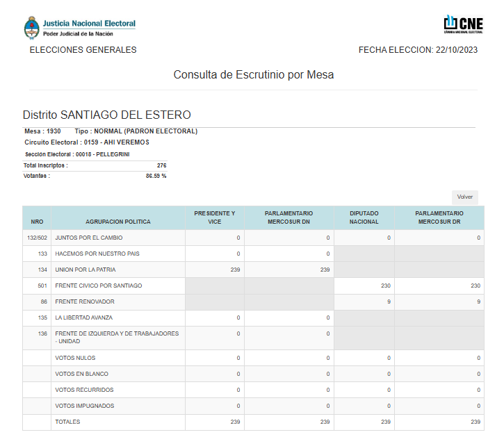Click Juntos por el Cambio Presidente value 0
The image size is (504, 437).
[238, 238]
